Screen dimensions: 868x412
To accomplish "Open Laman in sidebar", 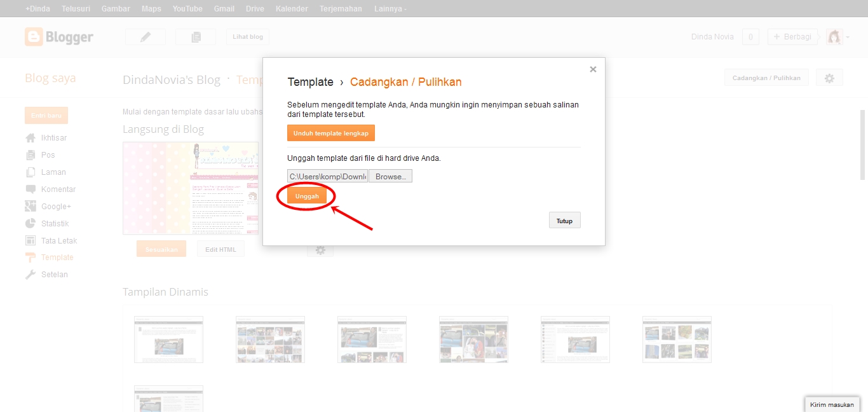I will (x=53, y=172).
